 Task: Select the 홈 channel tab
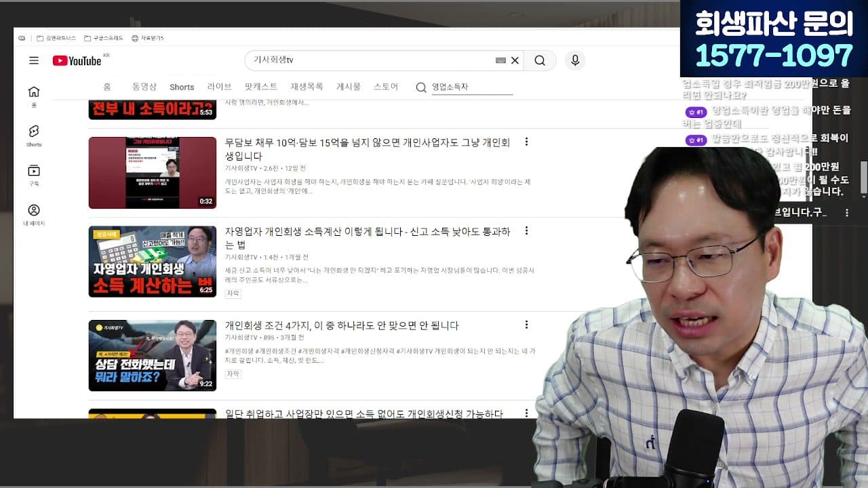pos(107,87)
